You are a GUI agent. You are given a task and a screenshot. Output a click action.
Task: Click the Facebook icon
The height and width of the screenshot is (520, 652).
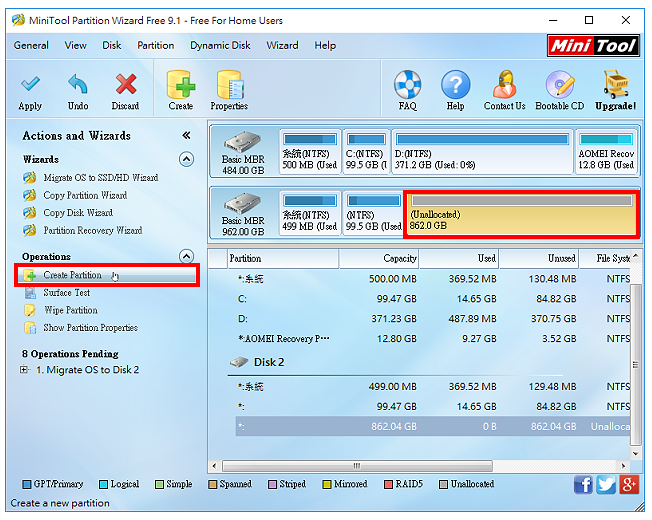pos(583,485)
